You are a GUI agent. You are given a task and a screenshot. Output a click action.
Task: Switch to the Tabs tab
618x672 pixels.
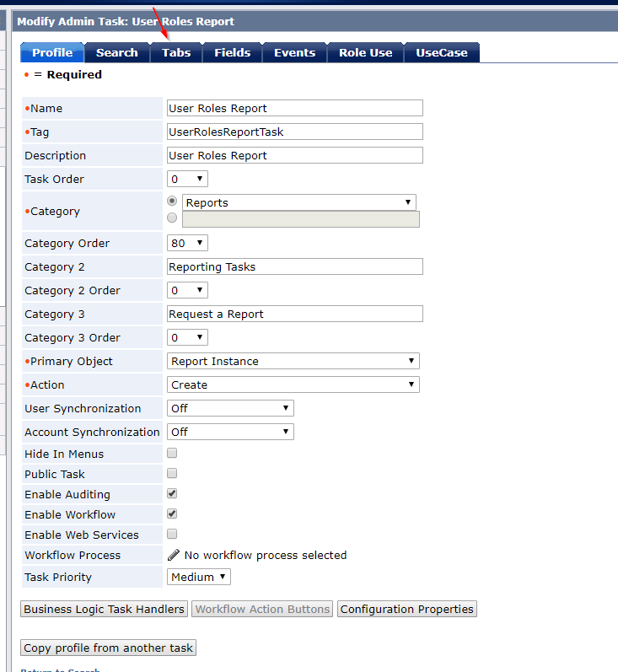coord(176,52)
